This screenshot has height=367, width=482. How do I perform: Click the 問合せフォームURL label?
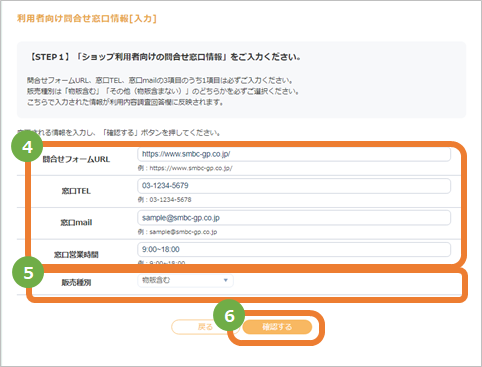[x=76, y=159]
